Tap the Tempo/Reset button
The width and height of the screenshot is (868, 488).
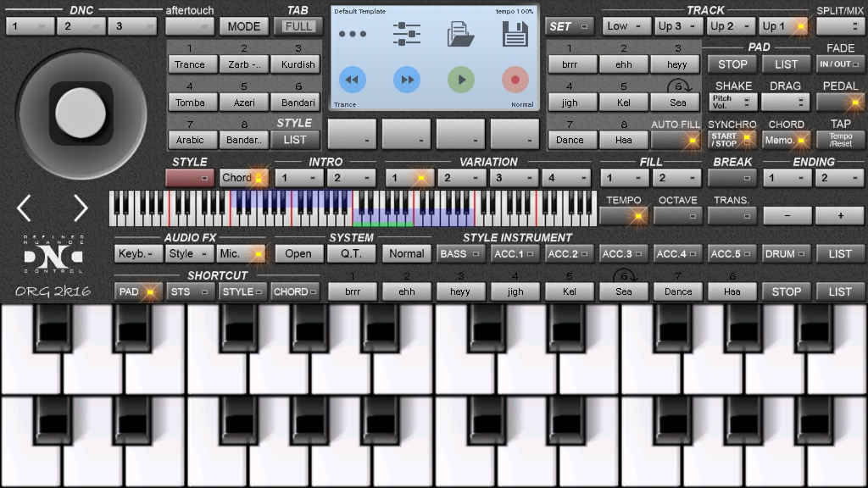tap(840, 140)
